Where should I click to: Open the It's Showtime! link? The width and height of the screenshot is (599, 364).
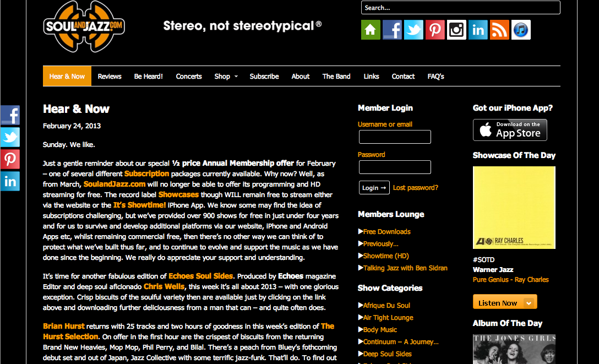(139, 205)
